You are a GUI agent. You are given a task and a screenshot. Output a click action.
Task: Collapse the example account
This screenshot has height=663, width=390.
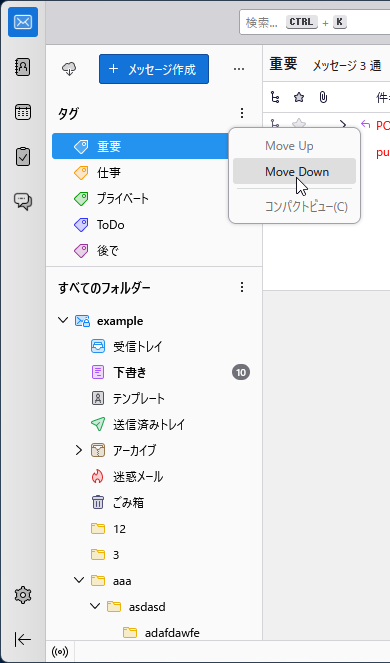pyautogui.click(x=63, y=321)
